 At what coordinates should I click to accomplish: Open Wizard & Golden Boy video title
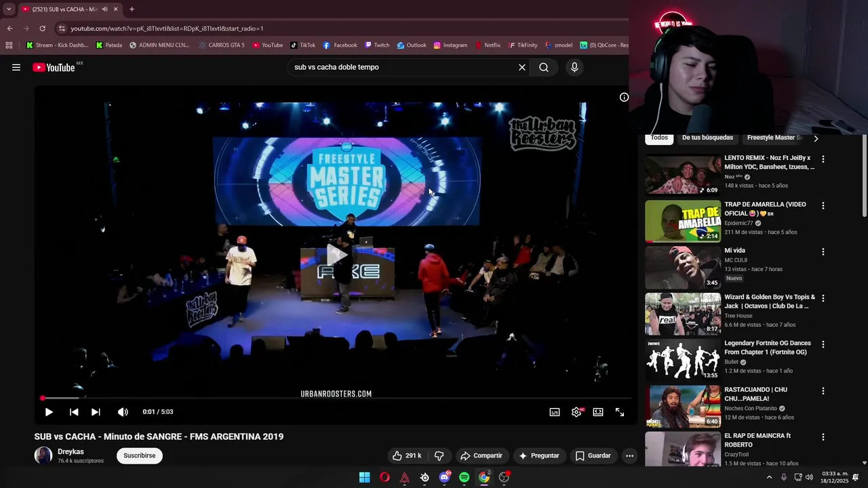tap(770, 302)
